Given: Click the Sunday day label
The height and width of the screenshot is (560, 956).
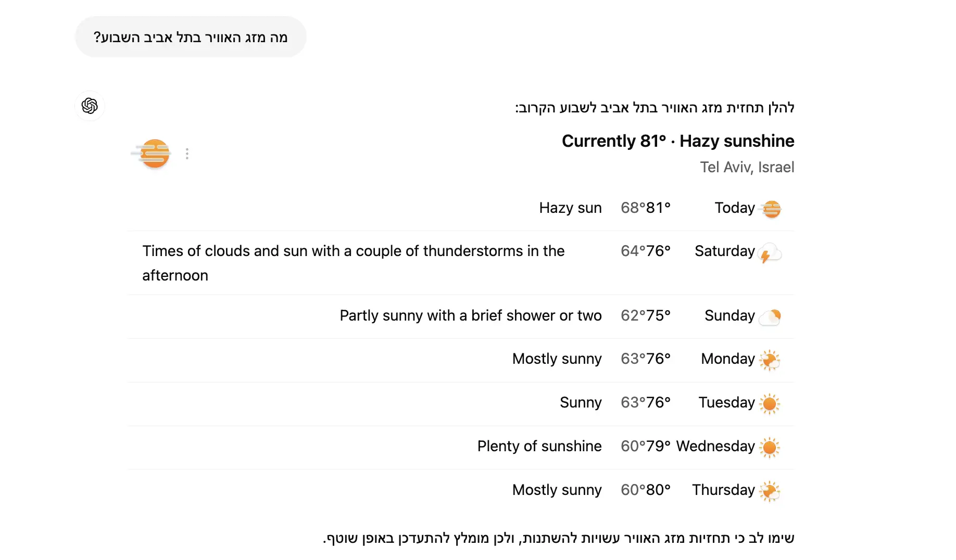Looking at the screenshot, I should (x=729, y=315).
